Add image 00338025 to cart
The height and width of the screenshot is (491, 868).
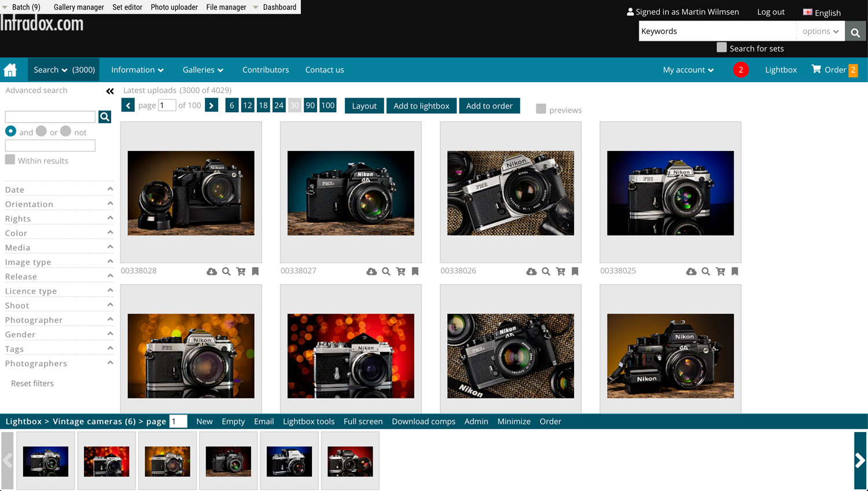point(720,271)
